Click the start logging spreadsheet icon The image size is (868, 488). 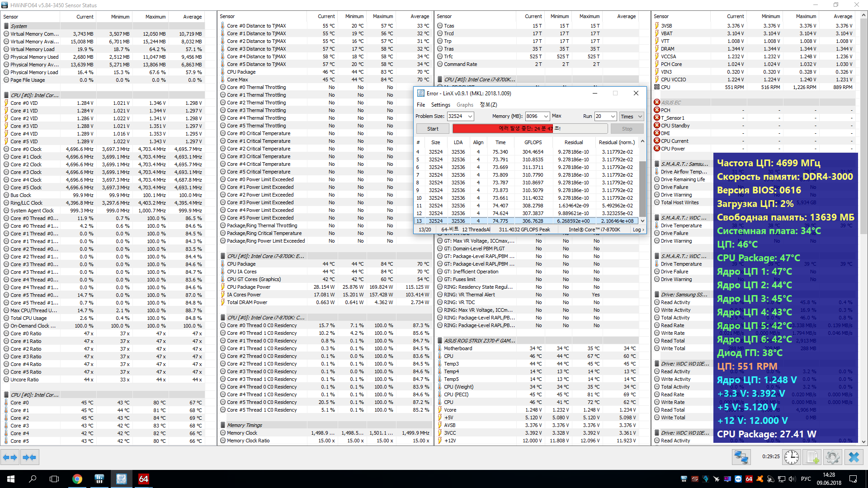pyautogui.click(x=812, y=457)
